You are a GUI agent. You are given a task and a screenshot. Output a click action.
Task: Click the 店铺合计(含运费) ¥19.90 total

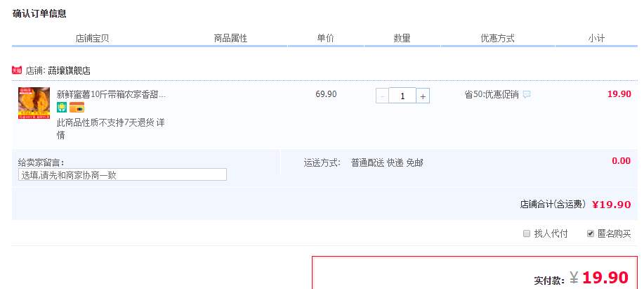575,205
